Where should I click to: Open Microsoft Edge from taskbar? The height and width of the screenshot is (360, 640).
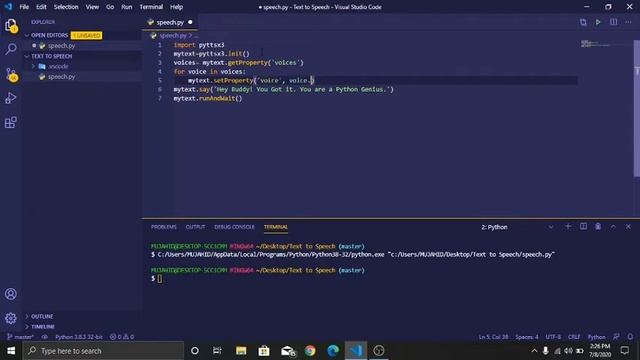pos(333,351)
